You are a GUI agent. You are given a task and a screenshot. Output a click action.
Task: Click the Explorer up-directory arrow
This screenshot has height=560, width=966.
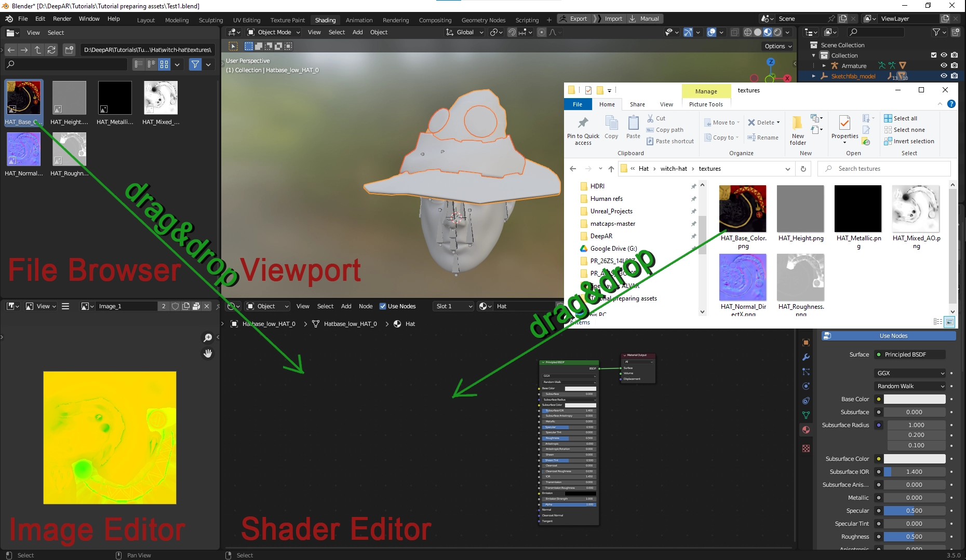[611, 169]
